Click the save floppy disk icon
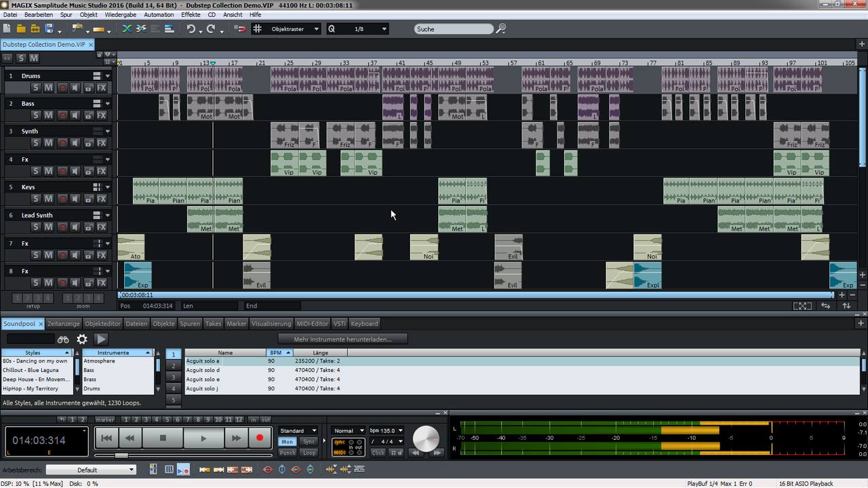868x488 pixels. (x=49, y=29)
